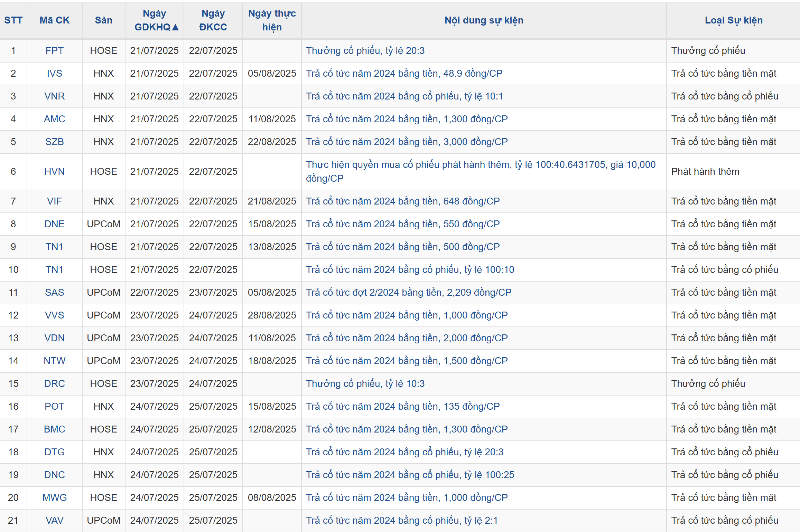The height and width of the screenshot is (532, 800).
Task: Open VDN dividend event 2,000 đồng/CP
Action: 407,338
